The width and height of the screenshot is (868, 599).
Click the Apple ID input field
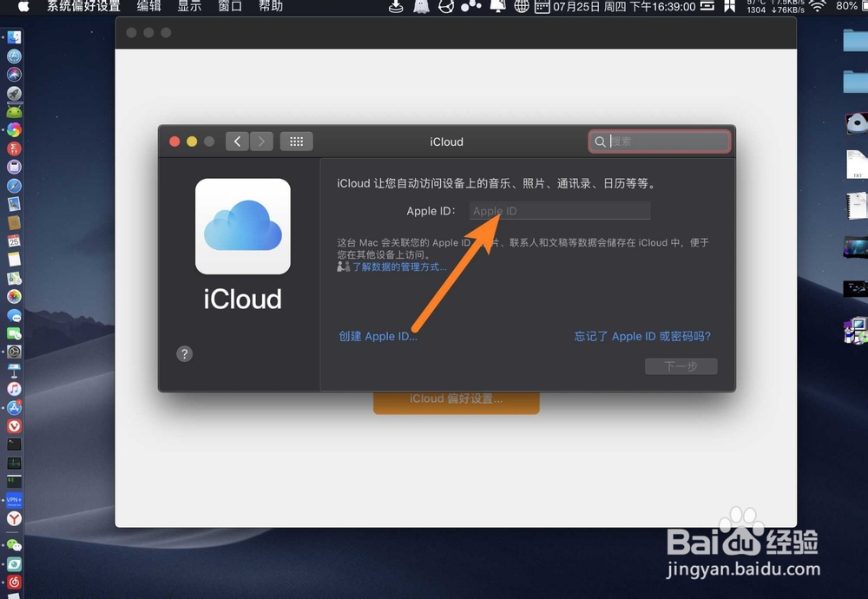click(x=560, y=211)
